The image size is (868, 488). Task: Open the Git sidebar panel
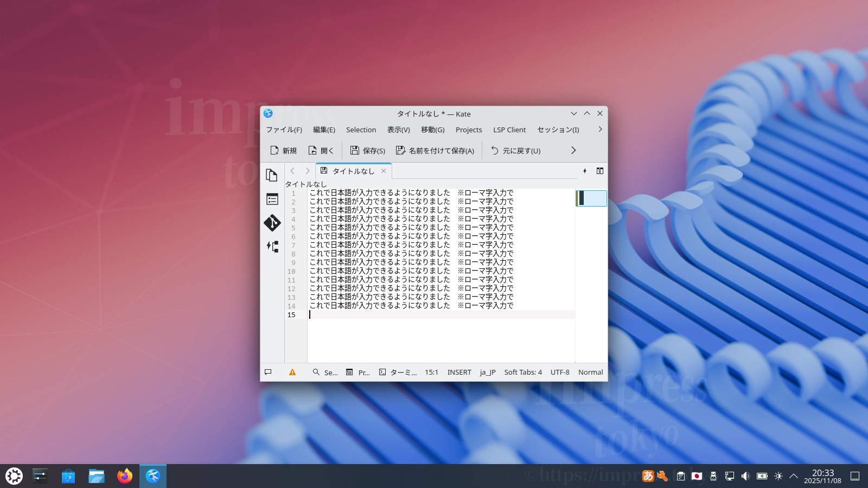[272, 223]
